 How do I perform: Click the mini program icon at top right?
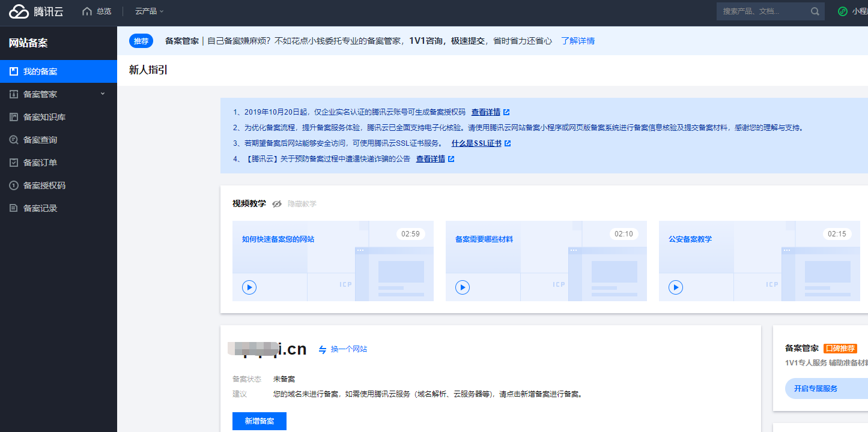pyautogui.click(x=843, y=11)
